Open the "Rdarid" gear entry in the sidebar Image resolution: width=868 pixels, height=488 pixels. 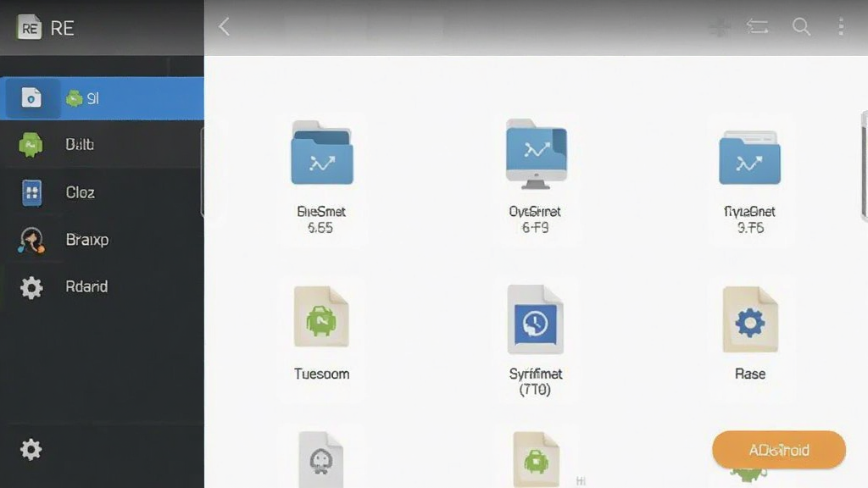point(102,286)
